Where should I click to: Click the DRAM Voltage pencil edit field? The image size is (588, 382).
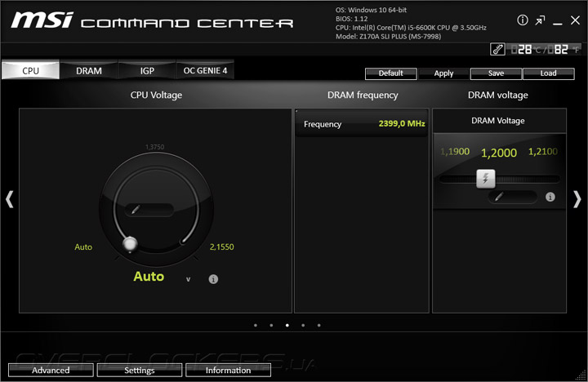click(513, 197)
